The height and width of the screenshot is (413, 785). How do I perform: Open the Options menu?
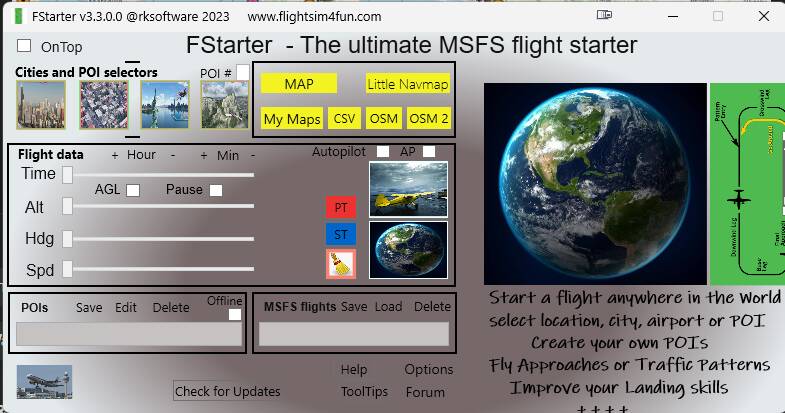coord(428,370)
